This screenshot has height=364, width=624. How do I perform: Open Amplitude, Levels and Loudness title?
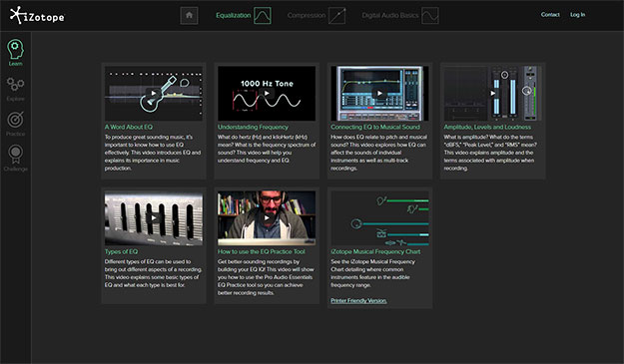(x=487, y=127)
